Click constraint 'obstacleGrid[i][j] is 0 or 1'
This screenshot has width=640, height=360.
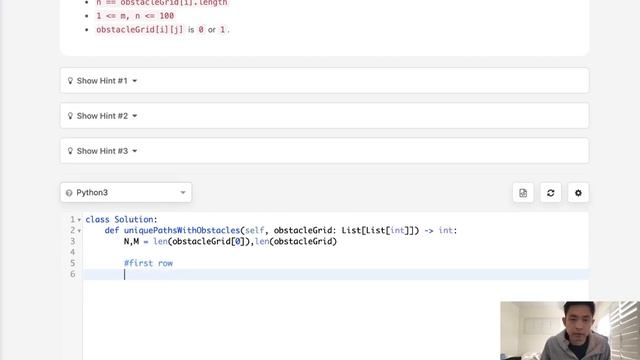[163, 30]
